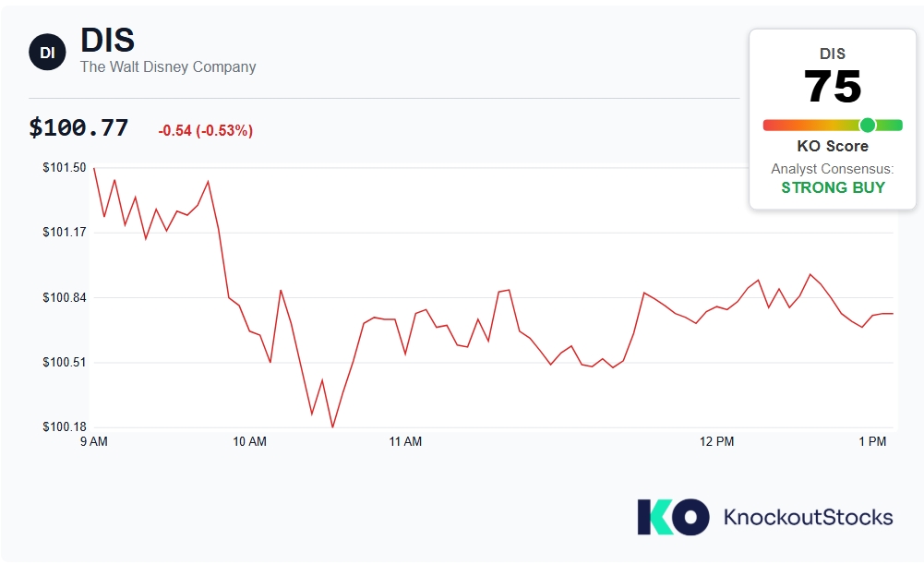Click the 12 PM time axis label
The height and width of the screenshot is (564, 924).
point(716,441)
